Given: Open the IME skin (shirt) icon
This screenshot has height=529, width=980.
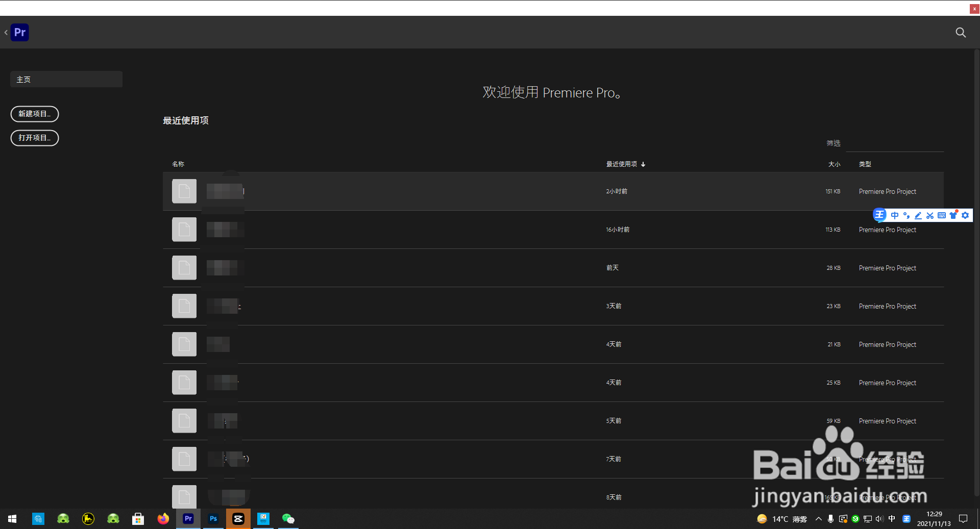Looking at the screenshot, I should [x=953, y=215].
